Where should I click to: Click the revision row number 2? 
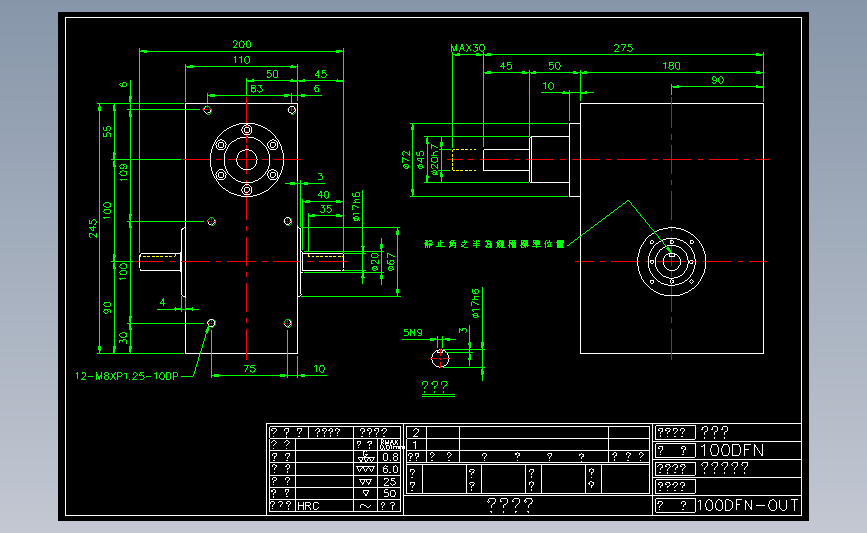point(416,432)
